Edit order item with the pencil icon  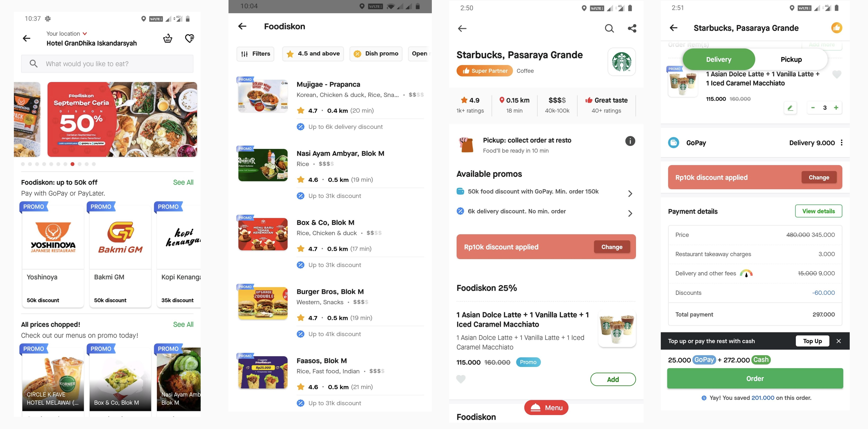[790, 108]
